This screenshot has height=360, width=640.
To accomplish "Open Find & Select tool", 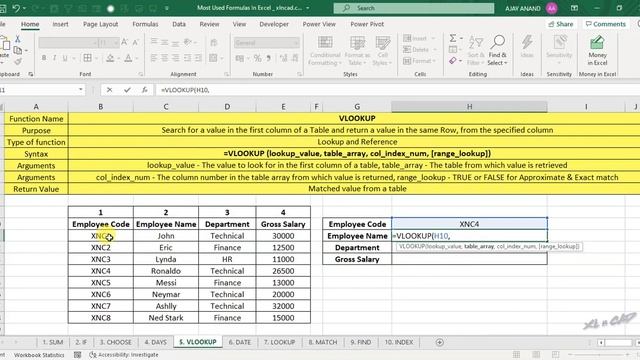I will tap(498, 50).
